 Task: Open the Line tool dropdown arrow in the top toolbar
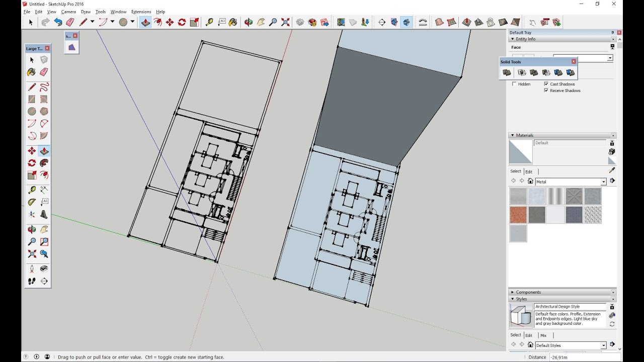click(92, 22)
